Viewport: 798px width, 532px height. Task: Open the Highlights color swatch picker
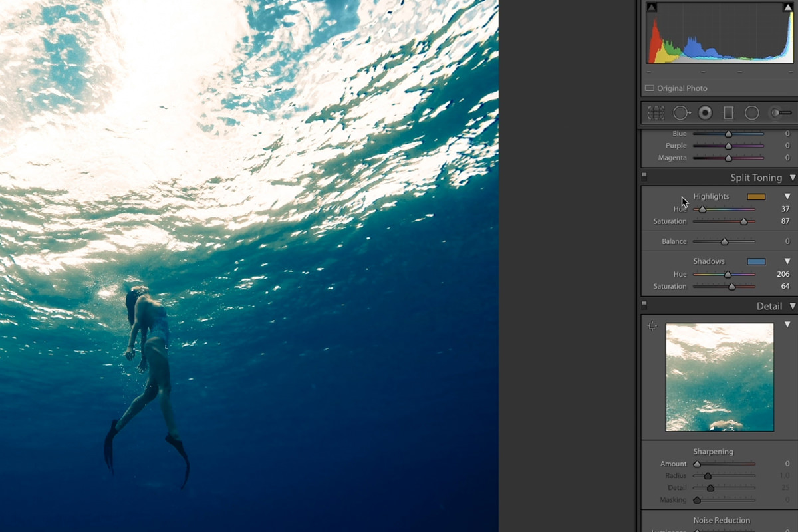756,196
